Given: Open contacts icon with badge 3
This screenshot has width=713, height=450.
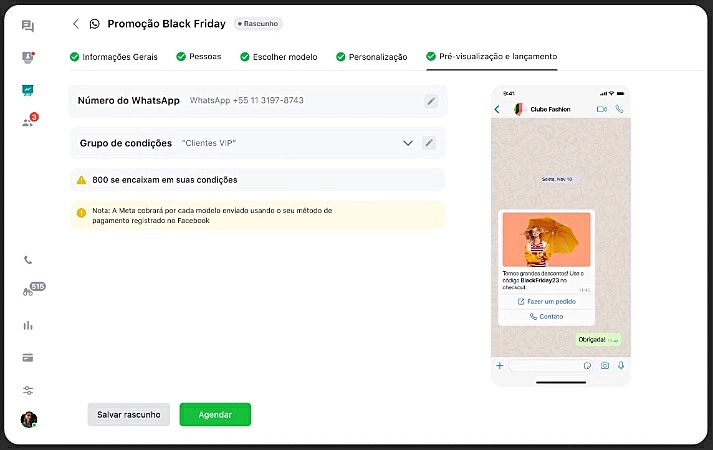Looking at the screenshot, I should [x=29, y=120].
